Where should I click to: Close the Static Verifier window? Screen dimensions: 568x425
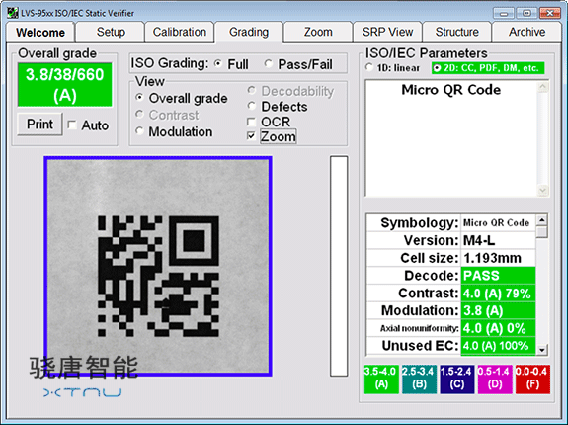tap(550, 13)
